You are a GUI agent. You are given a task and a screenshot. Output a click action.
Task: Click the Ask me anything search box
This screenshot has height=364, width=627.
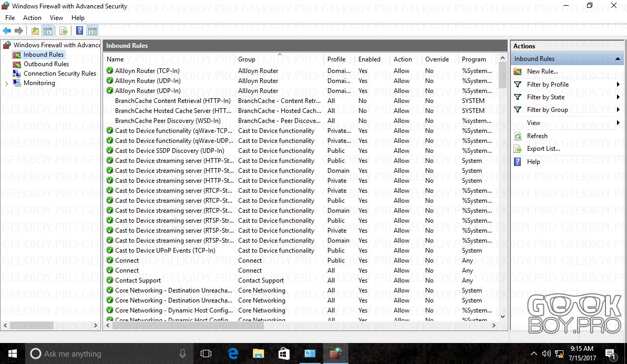tap(108, 353)
